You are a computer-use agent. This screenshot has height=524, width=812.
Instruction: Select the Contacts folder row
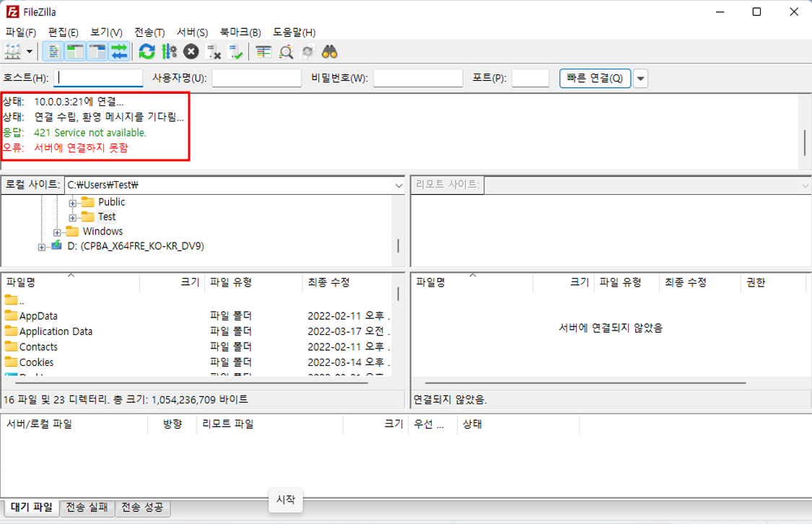[197, 347]
